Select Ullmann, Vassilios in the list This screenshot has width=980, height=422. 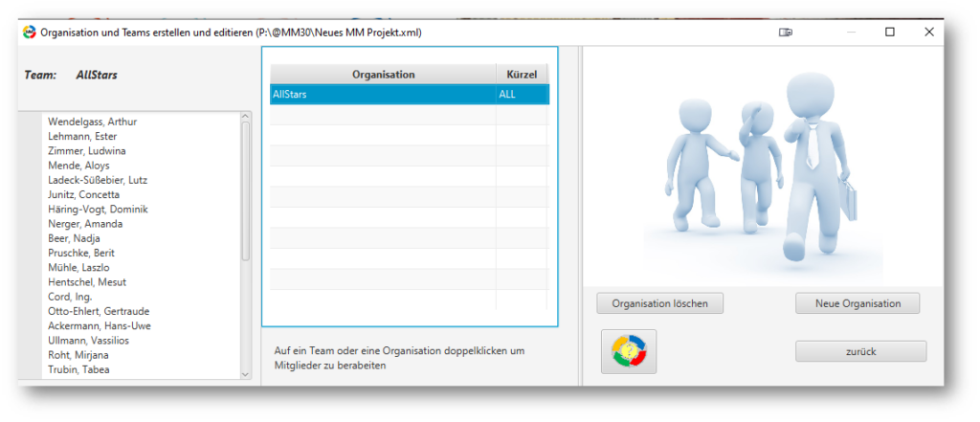coord(89,341)
